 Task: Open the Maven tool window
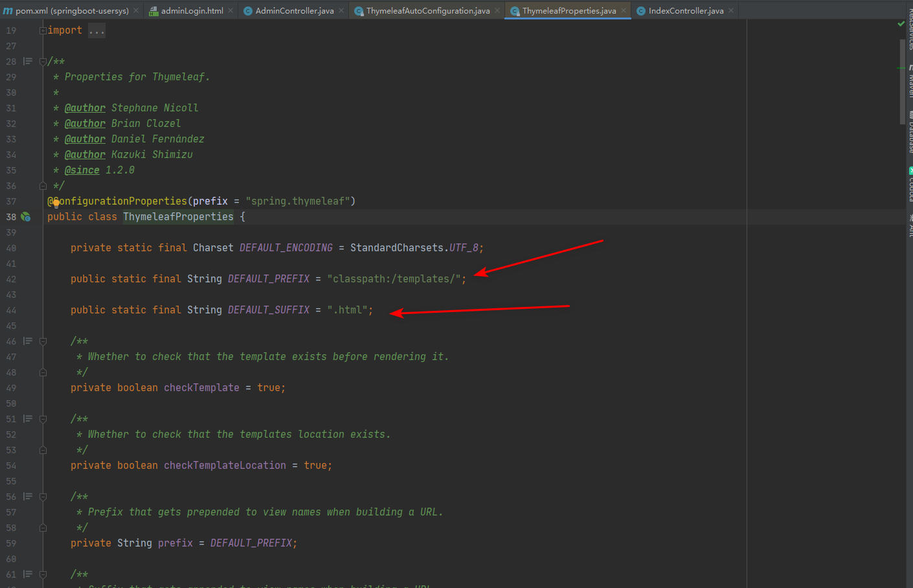tap(910, 81)
